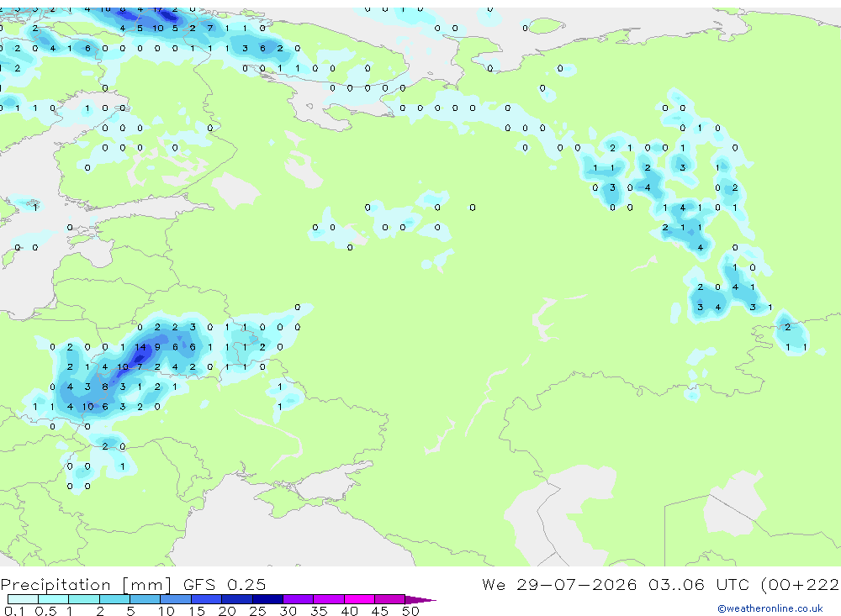Viewport: 841px width, 616px height.
Task: Select legend color band 30 to 35
Action: [x=299, y=599]
